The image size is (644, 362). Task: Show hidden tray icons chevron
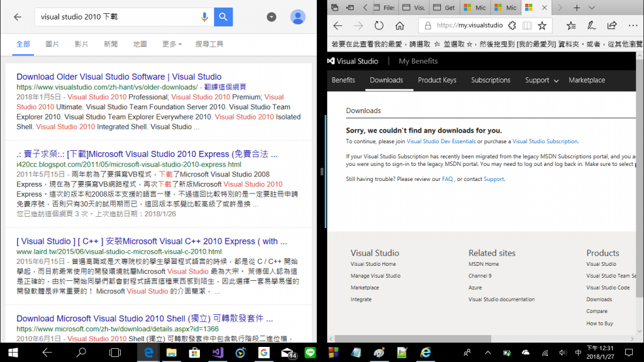click(487, 353)
